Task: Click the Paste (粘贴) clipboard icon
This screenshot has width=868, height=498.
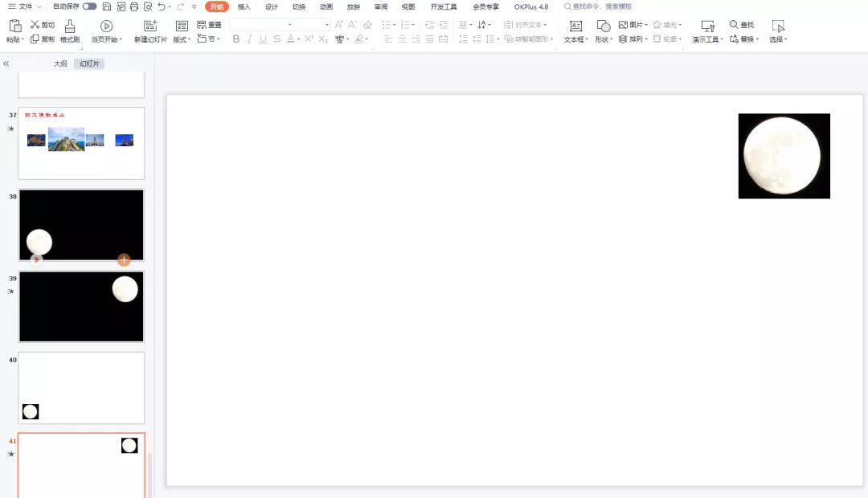Action: 15,26
